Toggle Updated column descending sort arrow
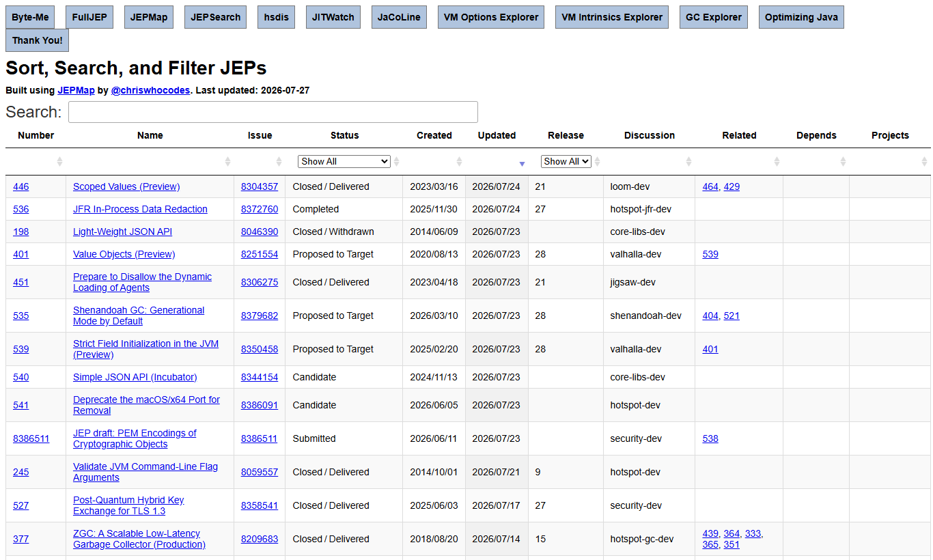The image size is (933, 560). click(x=522, y=164)
